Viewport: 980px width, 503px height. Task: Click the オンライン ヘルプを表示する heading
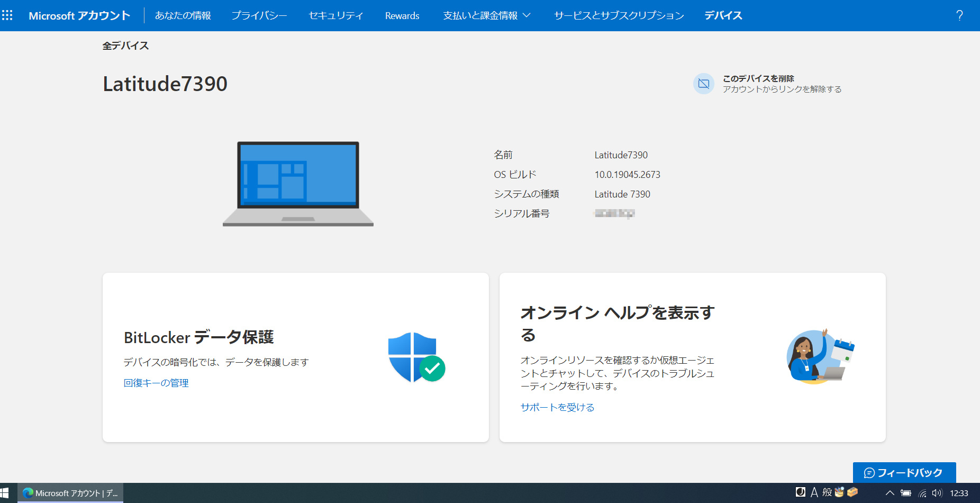coord(618,324)
